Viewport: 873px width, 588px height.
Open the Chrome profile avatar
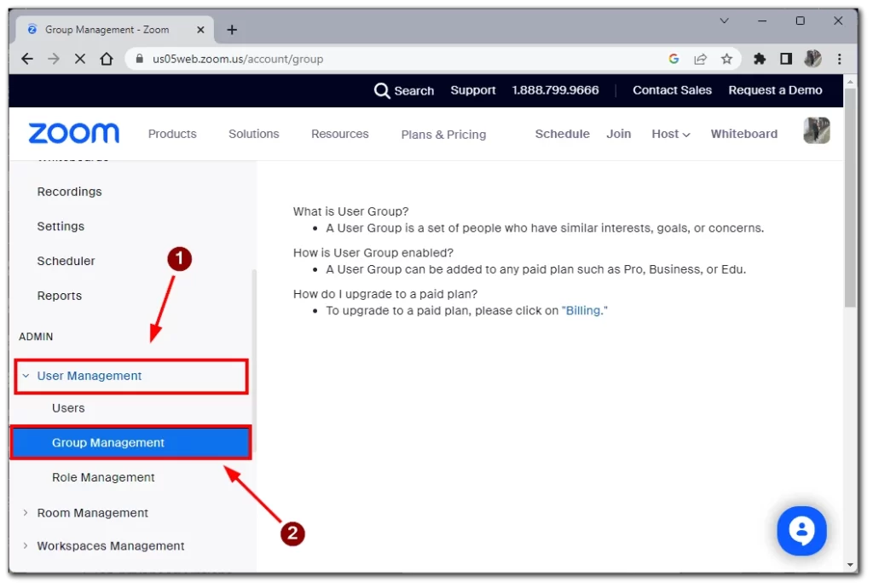coord(812,59)
